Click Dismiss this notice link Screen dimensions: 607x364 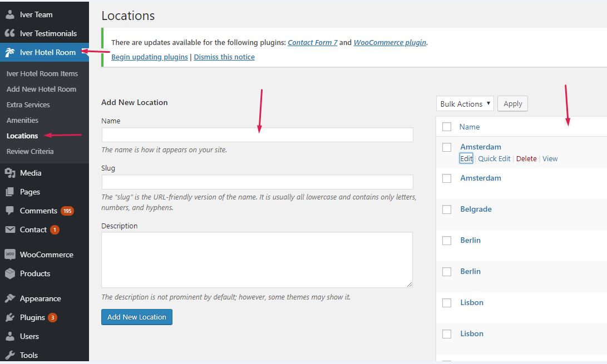(x=224, y=57)
